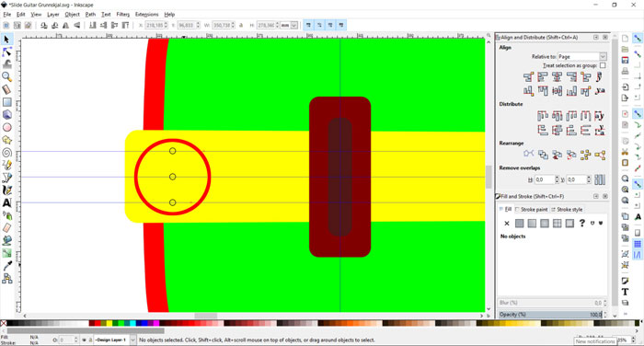Image resolution: width=644 pixels, height=346 pixels.
Task: Toggle current layer visibility eye
Action: (84, 340)
